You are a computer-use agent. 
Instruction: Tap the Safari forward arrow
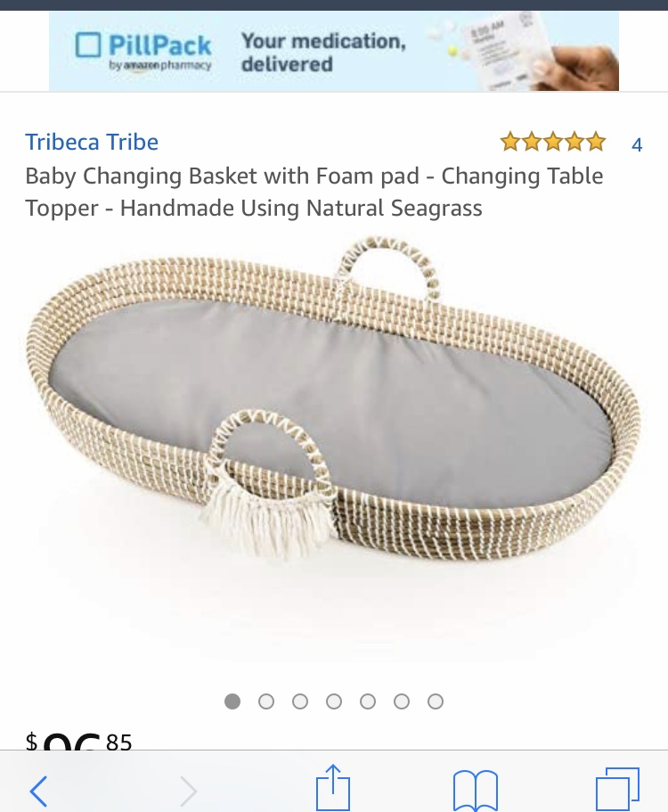click(188, 791)
